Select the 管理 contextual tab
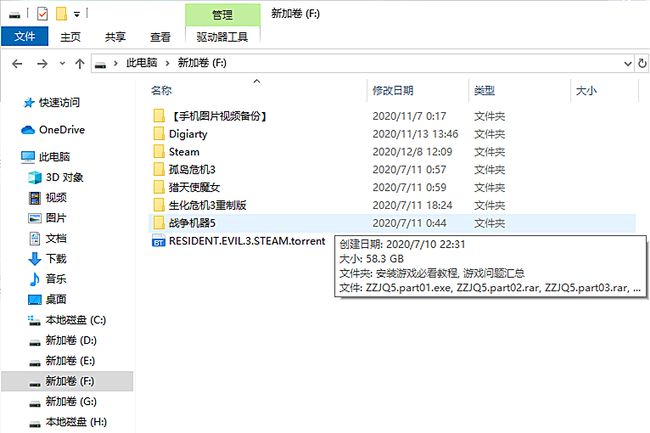650x433 pixels. (x=222, y=15)
